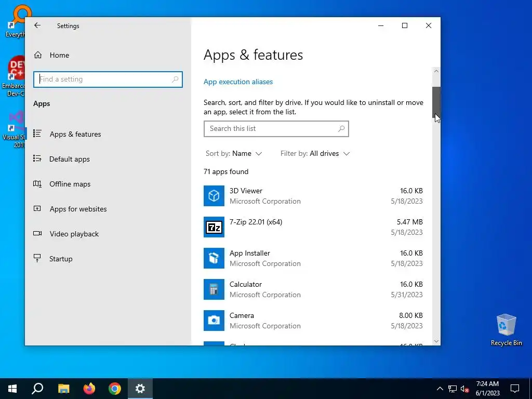Viewport: 532px width, 399px height.
Task: Open the Recycle Bin desktop icon
Action: (x=506, y=330)
